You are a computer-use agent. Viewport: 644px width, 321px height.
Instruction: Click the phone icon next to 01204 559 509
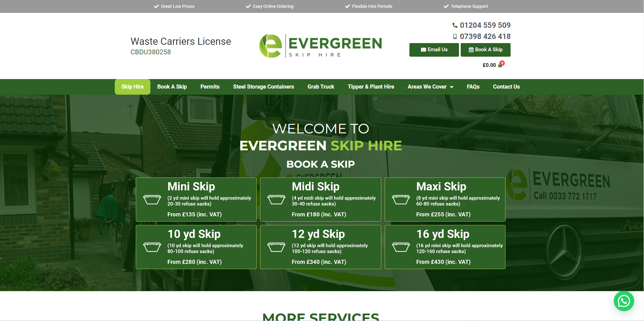[x=455, y=25]
